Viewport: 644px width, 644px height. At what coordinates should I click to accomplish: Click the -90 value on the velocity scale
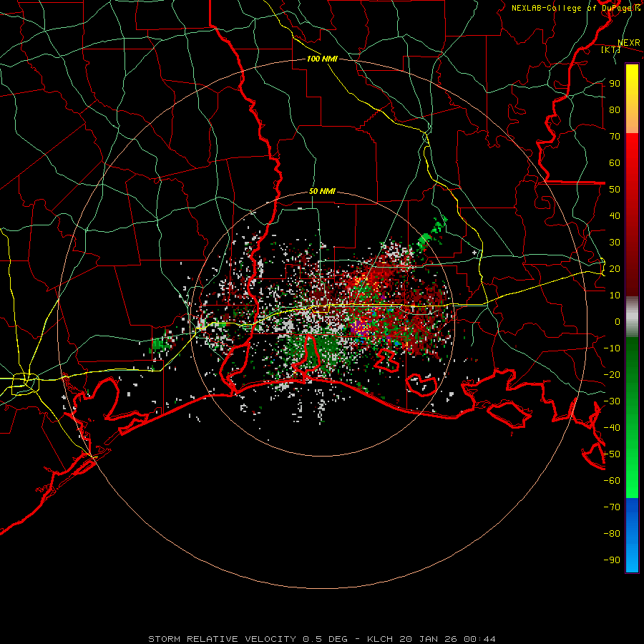point(612,560)
